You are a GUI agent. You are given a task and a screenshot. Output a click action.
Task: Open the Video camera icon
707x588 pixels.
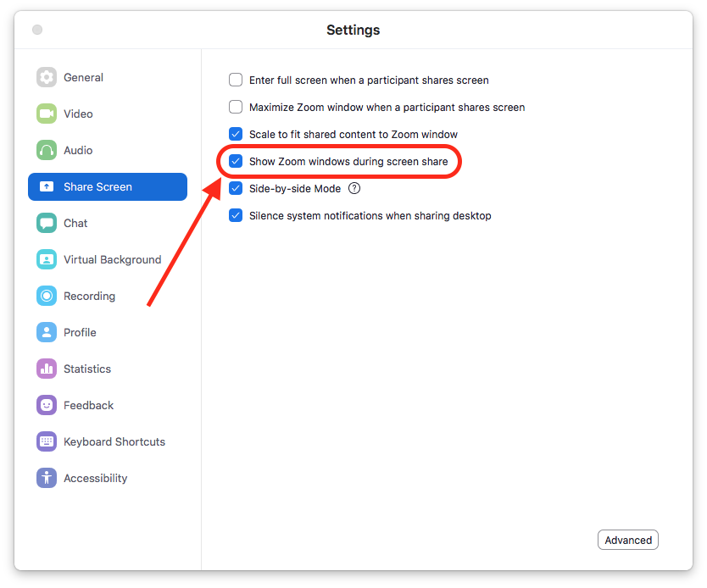coord(47,114)
